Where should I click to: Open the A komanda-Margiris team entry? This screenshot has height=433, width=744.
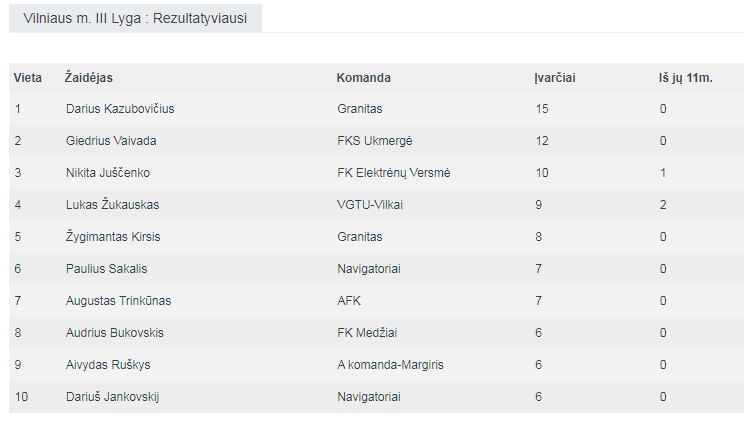coord(391,365)
